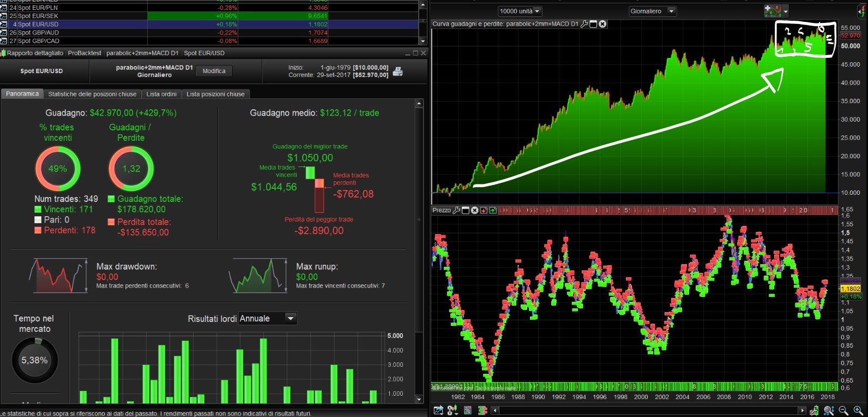Click the Num trades: 349 text
The width and height of the screenshot is (868, 417).
point(66,199)
